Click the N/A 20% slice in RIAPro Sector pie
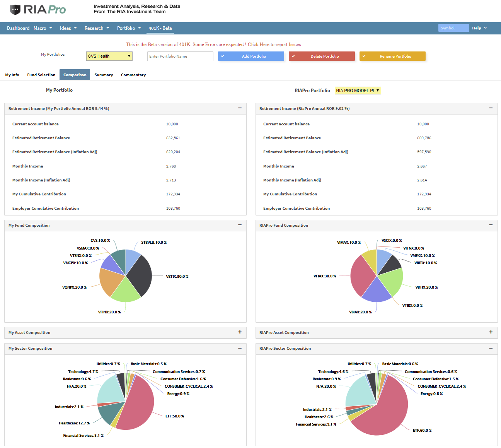 pos(360,392)
